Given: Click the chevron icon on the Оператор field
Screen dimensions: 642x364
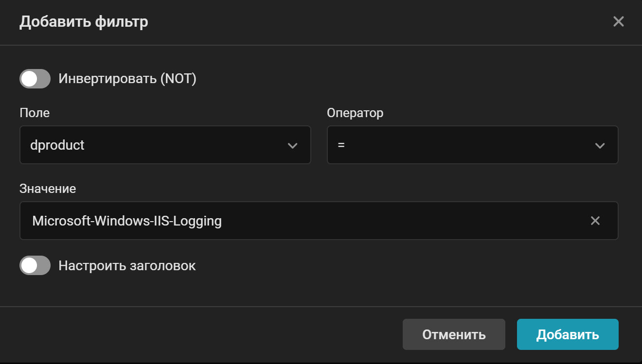Looking at the screenshot, I should pyautogui.click(x=600, y=145).
